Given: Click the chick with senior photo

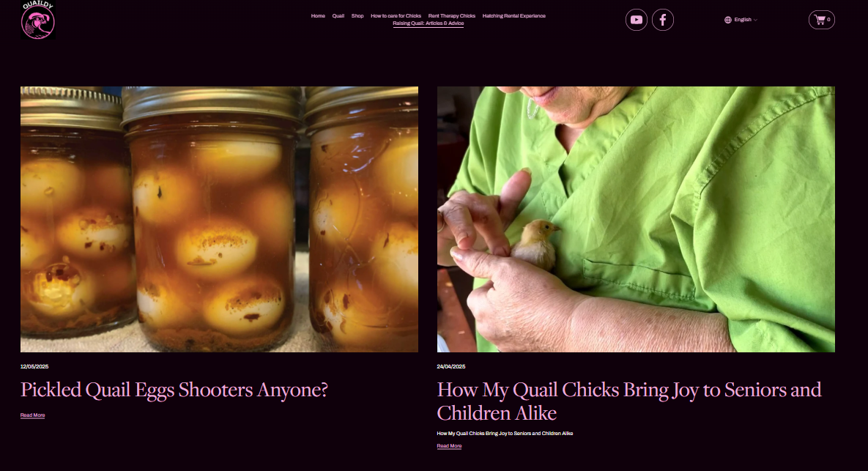Looking at the screenshot, I should coord(636,219).
